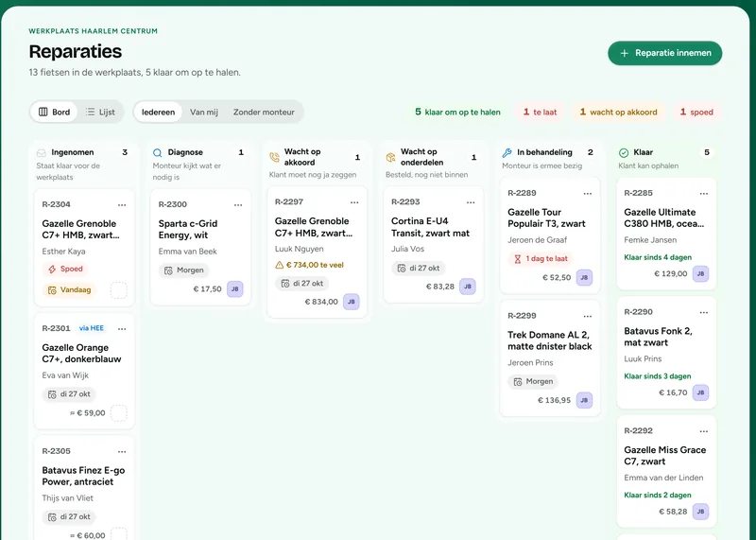Open the three-dot menu on card R-2285
The image size is (756, 540).
click(x=704, y=194)
